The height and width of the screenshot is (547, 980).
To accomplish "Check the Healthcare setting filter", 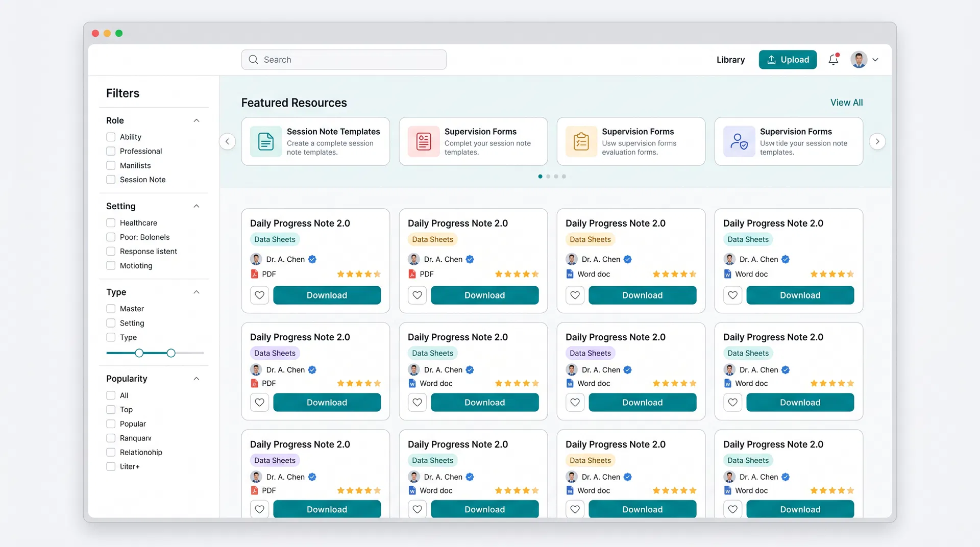I will click(110, 222).
